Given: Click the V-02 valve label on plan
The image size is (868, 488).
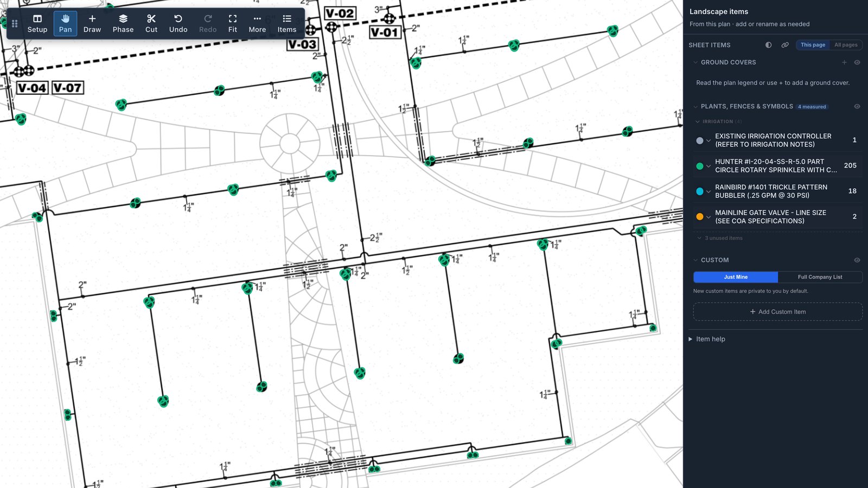Looking at the screenshot, I should [x=340, y=14].
